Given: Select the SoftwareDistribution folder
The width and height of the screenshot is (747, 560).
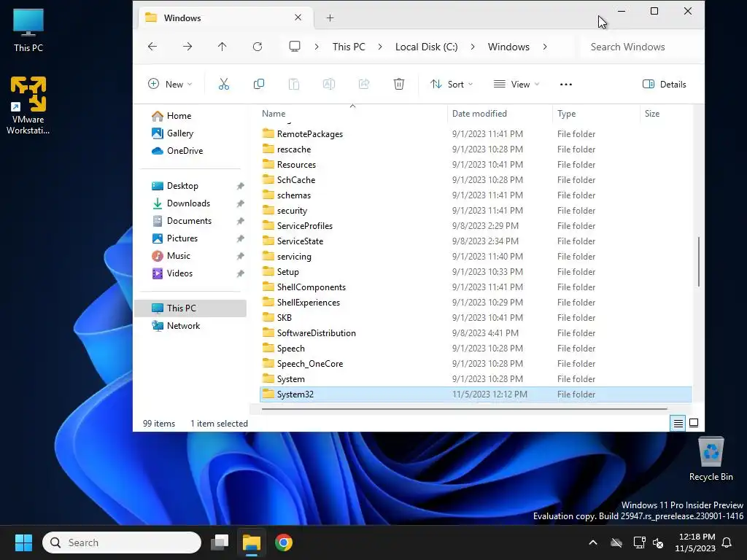Looking at the screenshot, I should point(476,332).
